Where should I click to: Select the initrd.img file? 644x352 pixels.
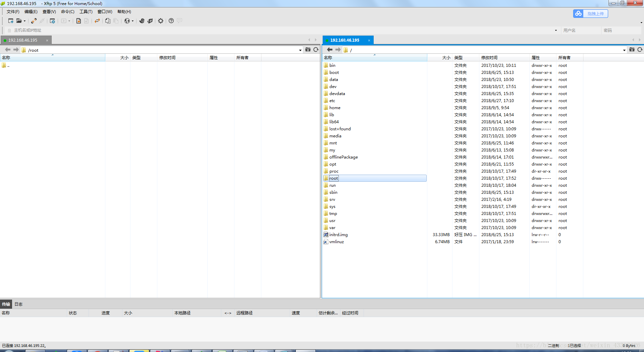(x=336, y=235)
